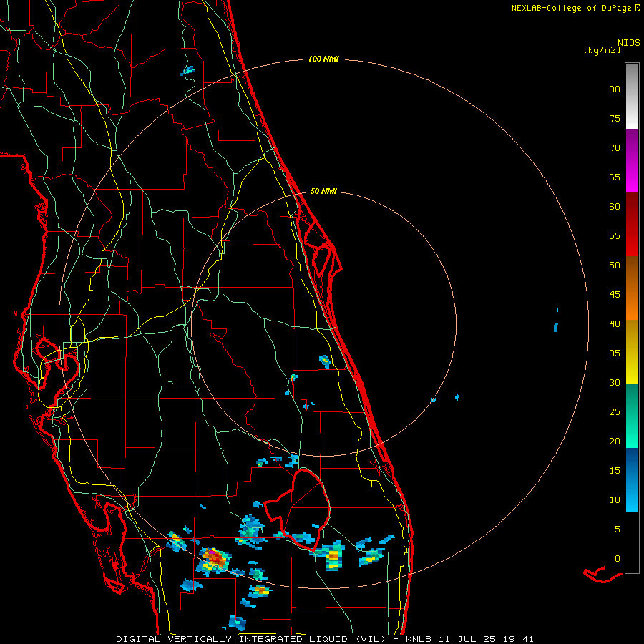Click the magenta-purple segment of the color scale
This screenshot has width=644, height=644.
(632, 160)
